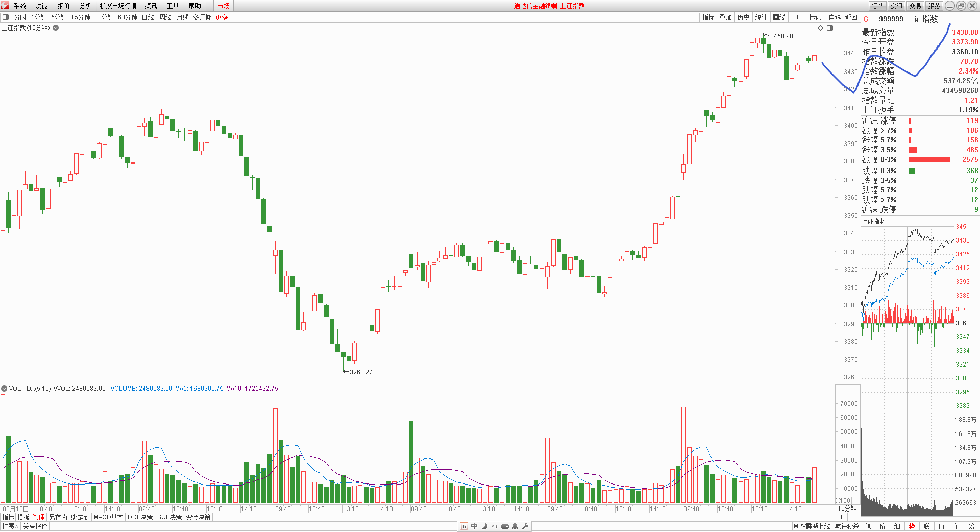Click the +自选 button
The image size is (980, 532).
(x=833, y=17)
